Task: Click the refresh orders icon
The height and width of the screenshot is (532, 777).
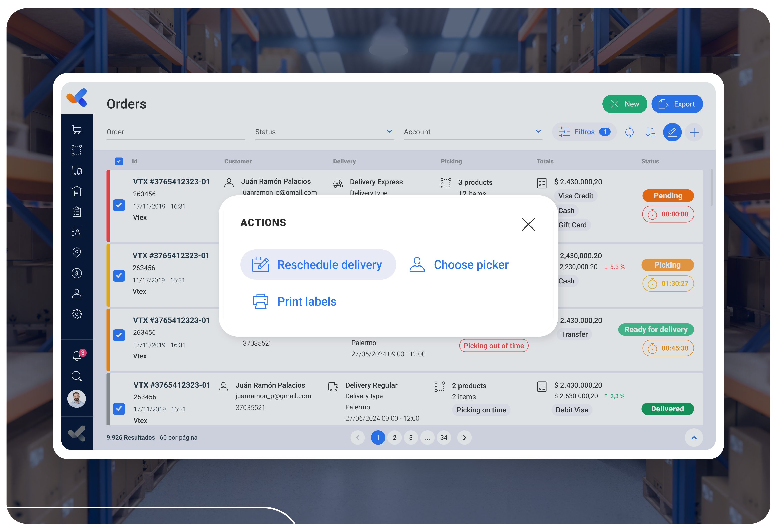Action: coord(629,132)
